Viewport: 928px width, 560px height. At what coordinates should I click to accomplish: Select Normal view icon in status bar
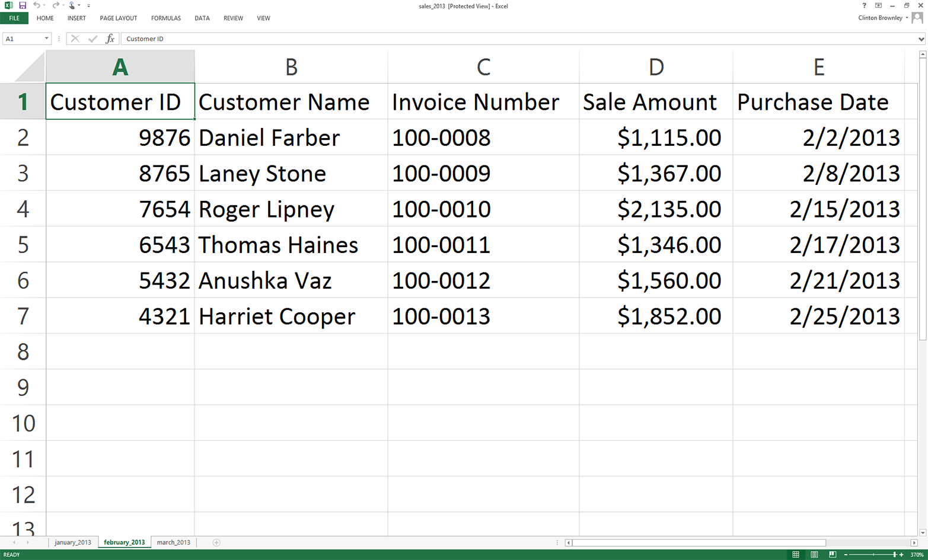tap(795, 556)
